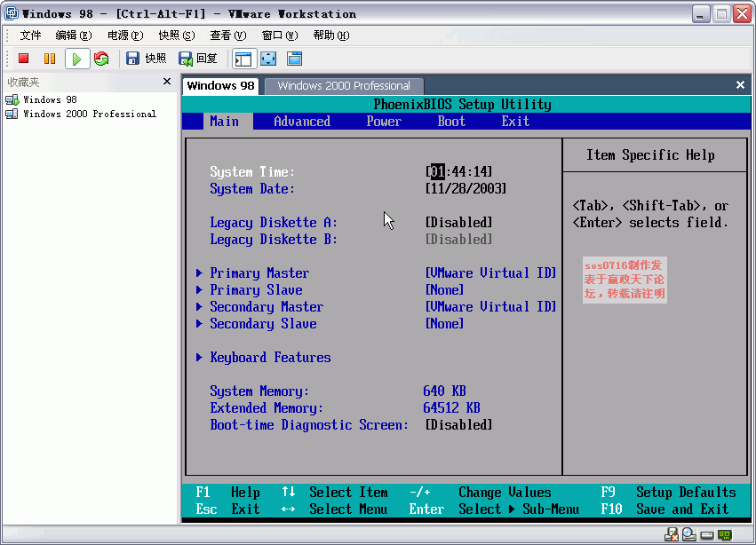
Task: Click the 回复 revert snapshot icon
Action: [x=186, y=59]
